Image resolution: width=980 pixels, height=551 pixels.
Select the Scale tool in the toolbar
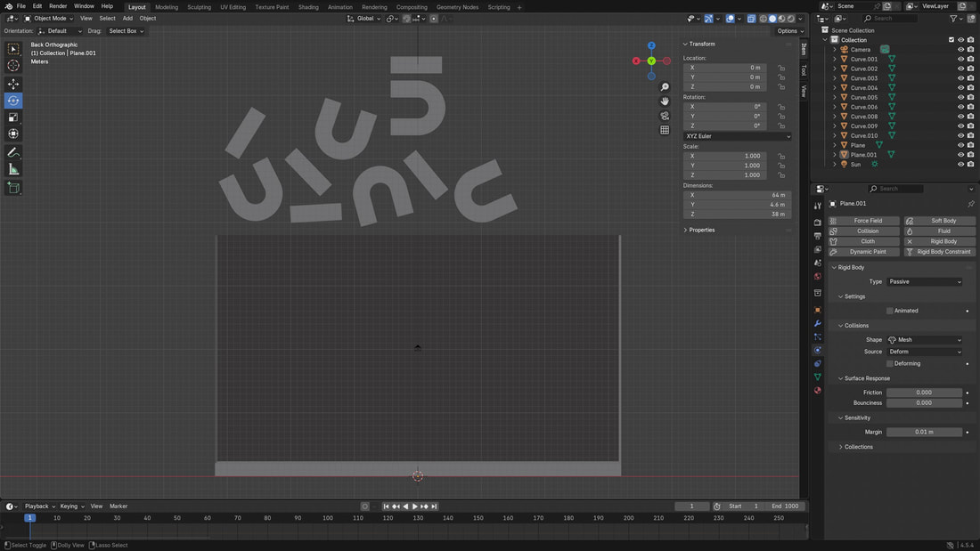pyautogui.click(x=13, y=117)
